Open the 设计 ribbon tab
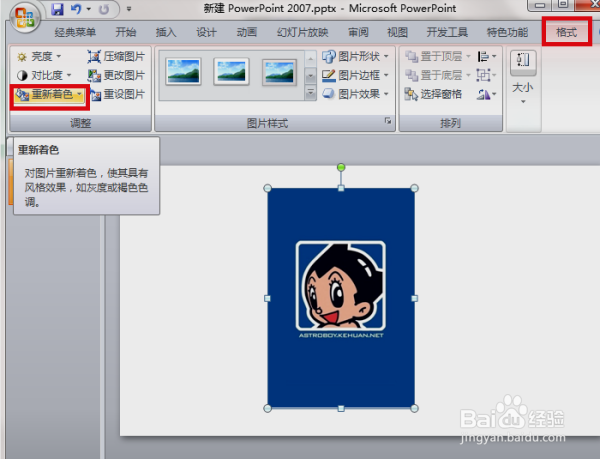The image size is (600, 459). point(206,33)
